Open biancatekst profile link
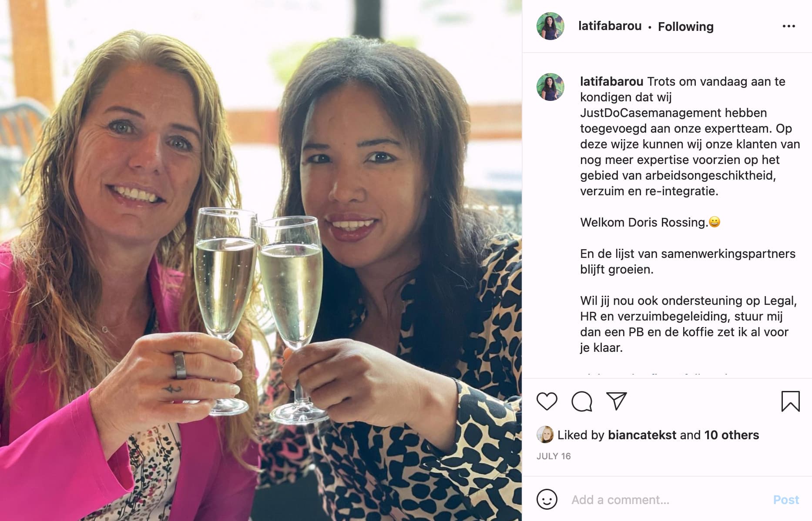The height and width of the screenshot is (521, 812). (x=642, y=435)
